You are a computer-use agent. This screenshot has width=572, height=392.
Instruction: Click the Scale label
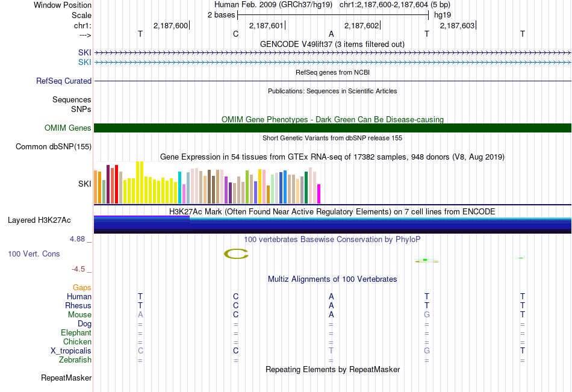coord(81,15)
